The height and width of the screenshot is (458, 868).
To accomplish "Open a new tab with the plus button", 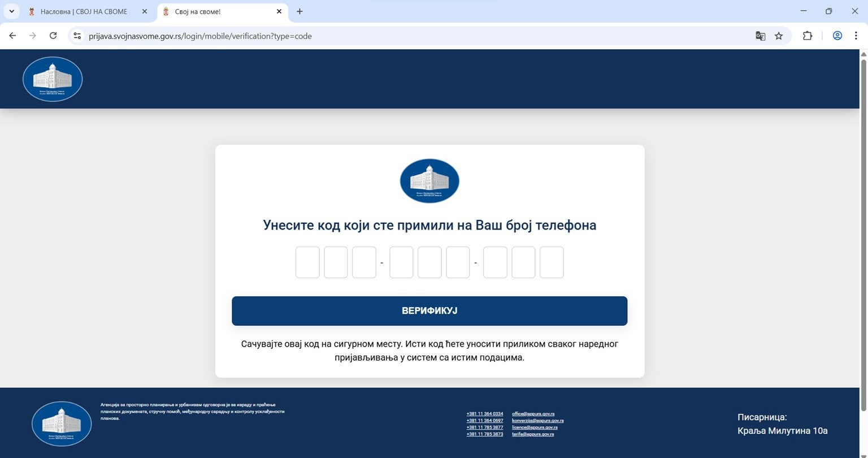I will click(300, 11).
